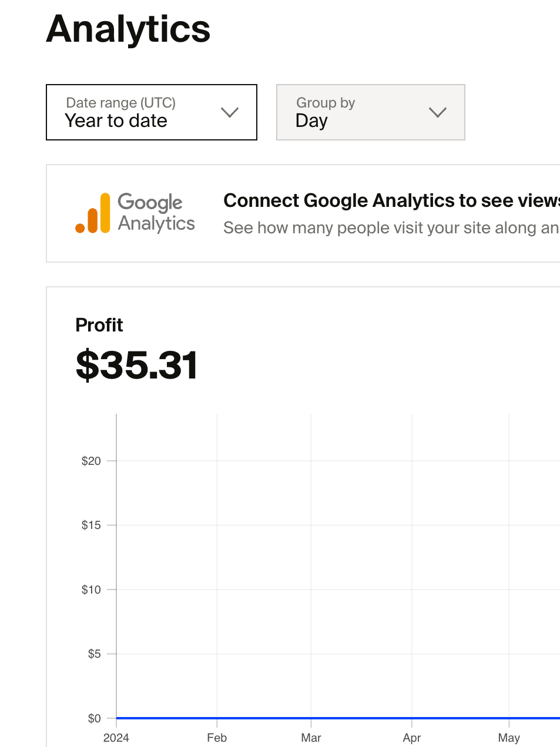Click the $20 y-axis label
560x747 pixels.
point(91,461)
